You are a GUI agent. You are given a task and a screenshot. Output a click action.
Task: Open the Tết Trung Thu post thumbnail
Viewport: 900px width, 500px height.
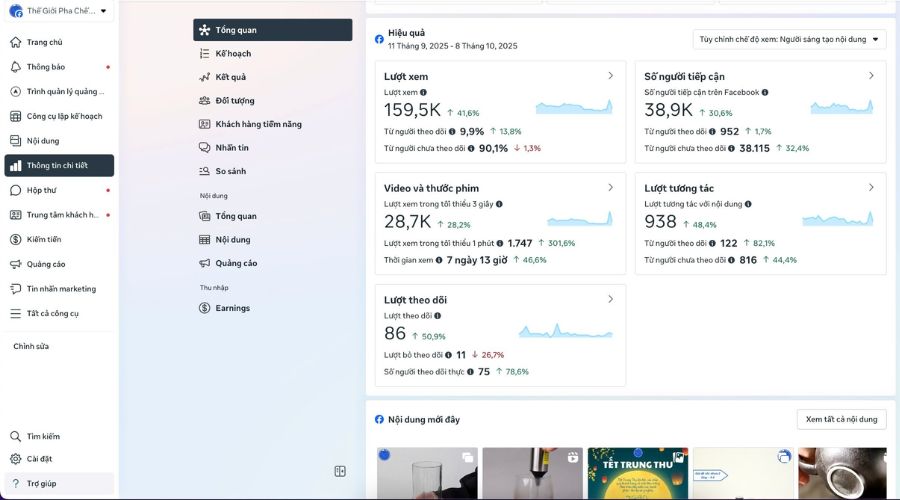pos(638,473)
